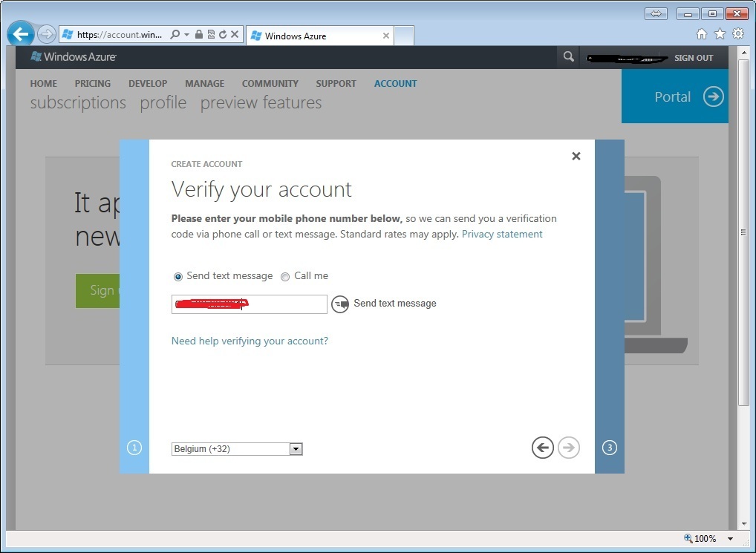Open the address bar autocomplete dropdown arrow
This screenshot has height=553, width=756.
point(186,35)
